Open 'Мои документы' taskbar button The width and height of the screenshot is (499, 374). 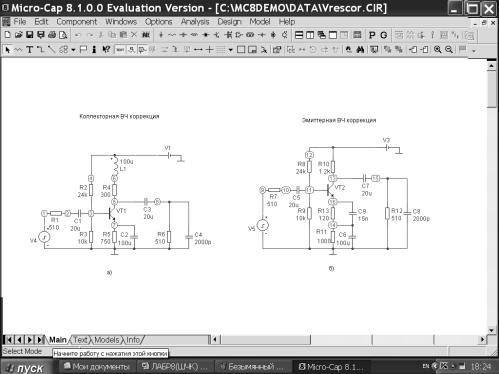click(97, 367)
